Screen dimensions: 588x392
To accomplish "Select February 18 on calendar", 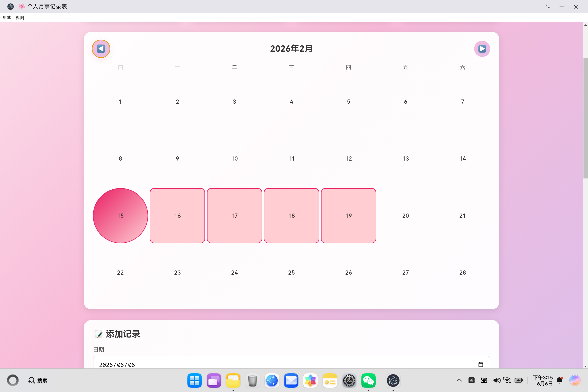I will click(291, 215).
